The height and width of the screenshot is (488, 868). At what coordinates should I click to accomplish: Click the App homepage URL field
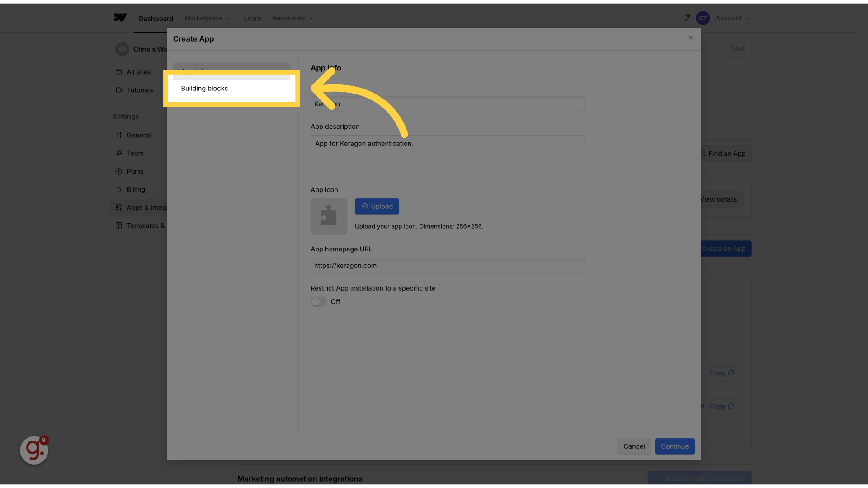coord(448,266)
